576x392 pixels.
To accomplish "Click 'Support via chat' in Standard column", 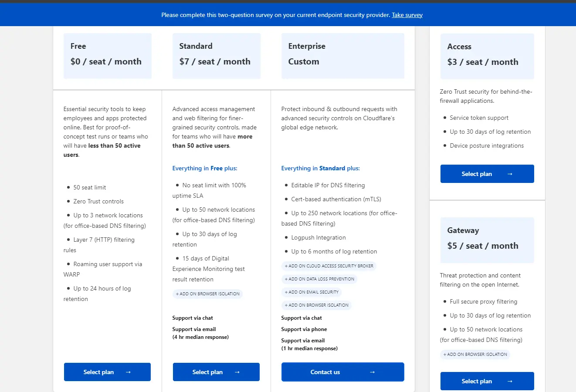I will click(x=193, y=318).
